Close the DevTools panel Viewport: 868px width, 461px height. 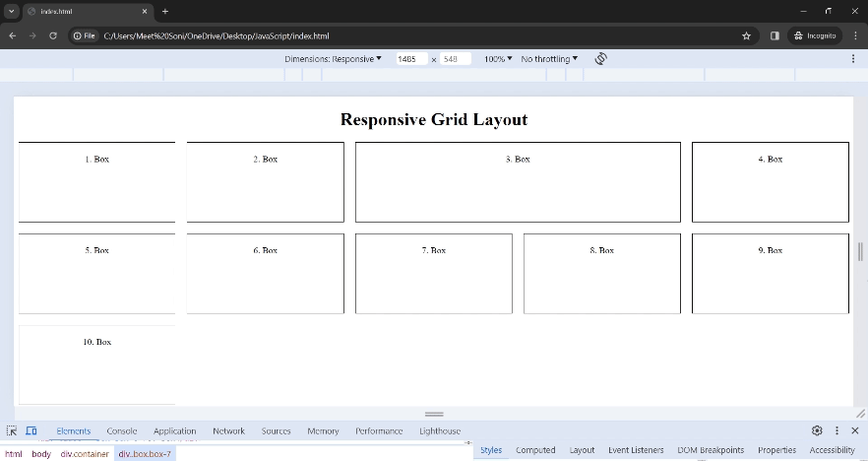point(854,430)
